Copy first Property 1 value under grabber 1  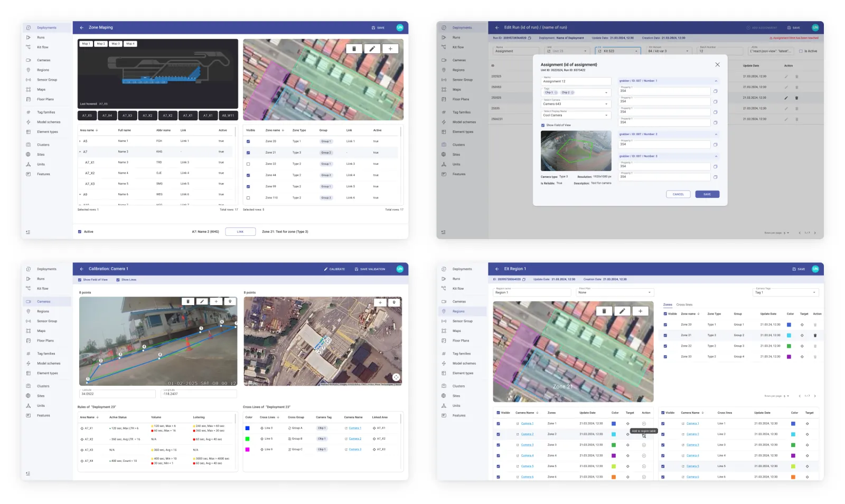[x=716, y=91]
